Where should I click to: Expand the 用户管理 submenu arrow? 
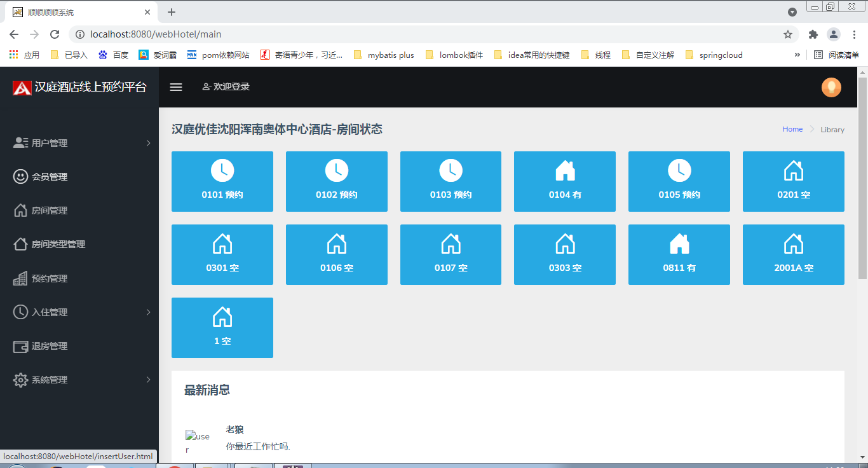148,143
